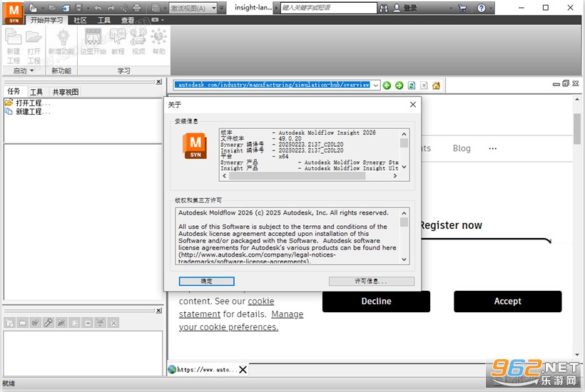The width and height of the screenshot is (585, 392).
Task: Click the wrench icon in layers toolbar
Action: click(48, 323)
